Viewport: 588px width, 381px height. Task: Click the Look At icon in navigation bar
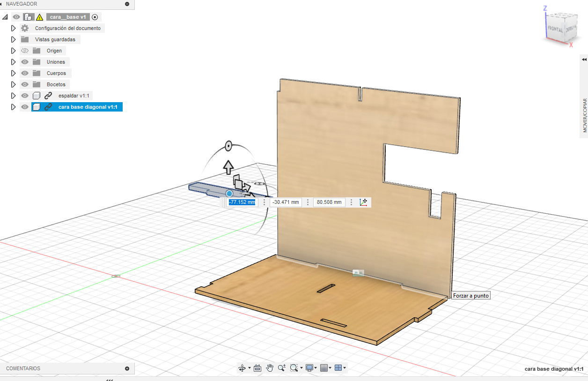[x=257, y=368]
